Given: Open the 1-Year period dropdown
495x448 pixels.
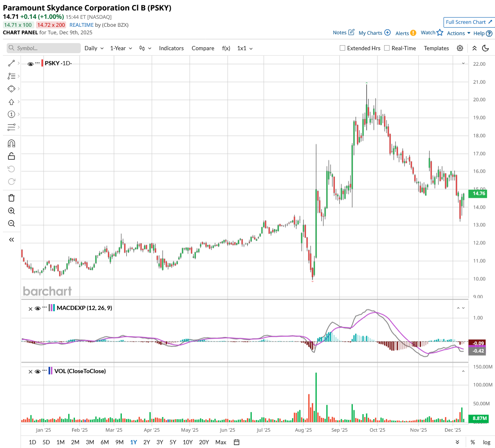Looking at the screenshot, I should (121, 48).
